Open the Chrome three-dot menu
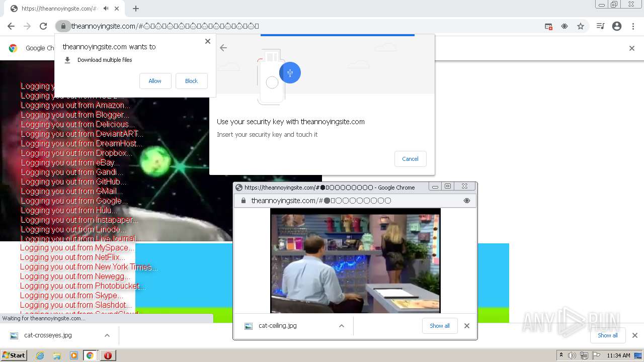 [633, 26]
